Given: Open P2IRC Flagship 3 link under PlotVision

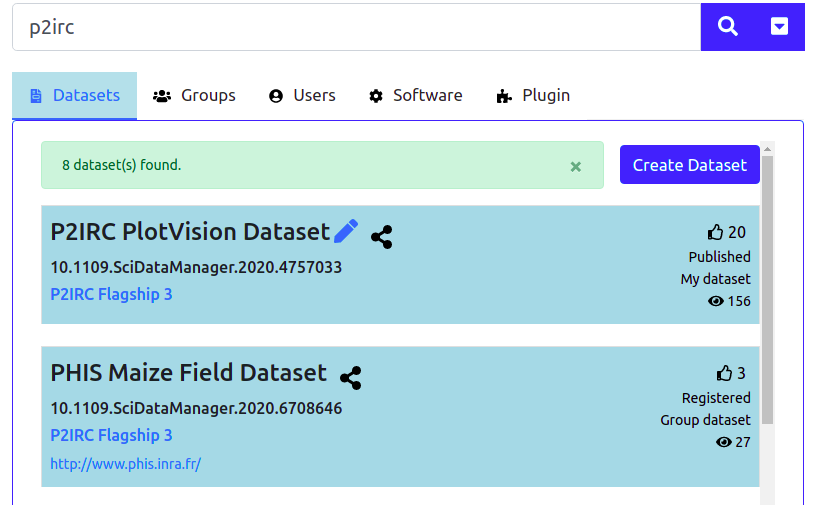Looking at the screenshot, I should click(x=111, y=294).
